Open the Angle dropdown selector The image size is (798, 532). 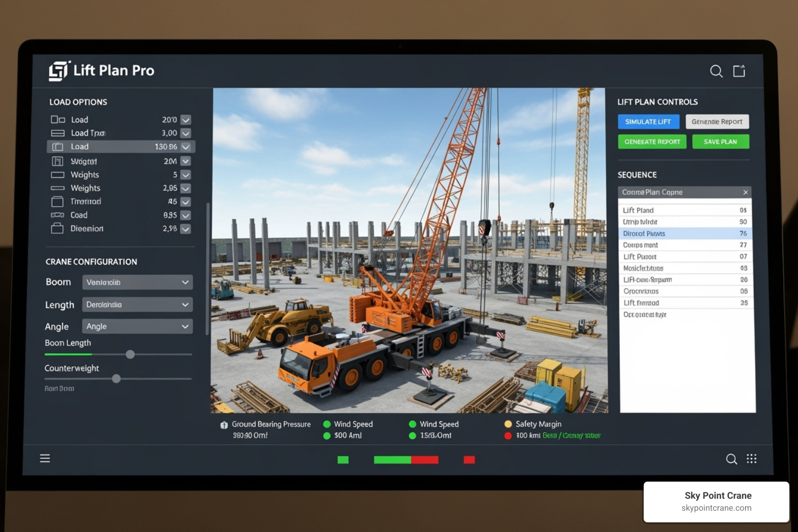(137, 326)
